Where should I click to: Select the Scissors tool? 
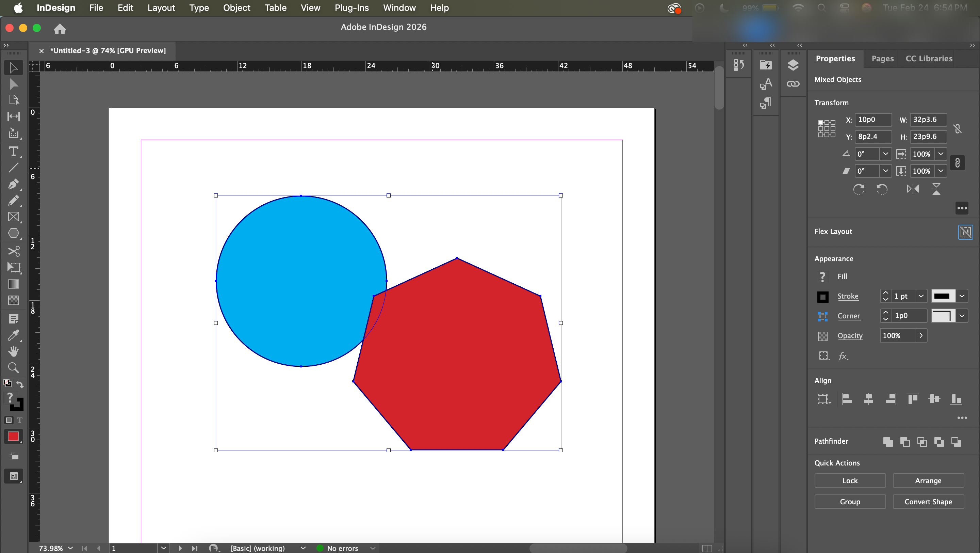13,251
